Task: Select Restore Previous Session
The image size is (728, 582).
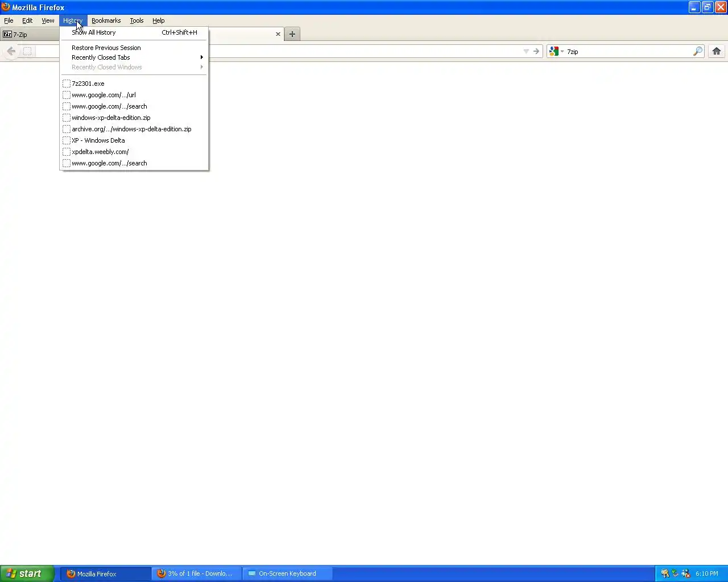Action: pos(134,48)
